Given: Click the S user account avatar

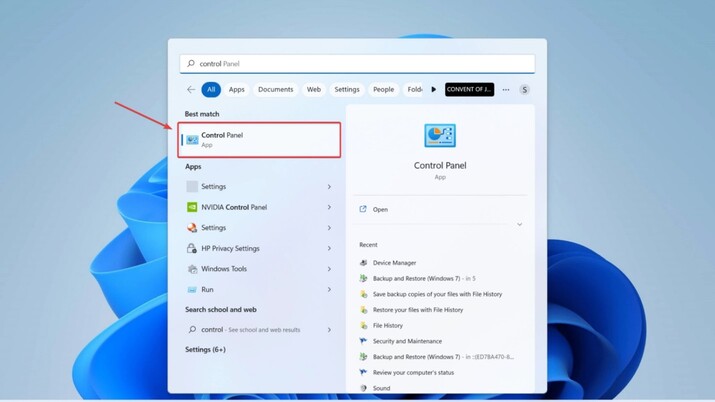Looking at the screenshot, I should pos(524,89).
